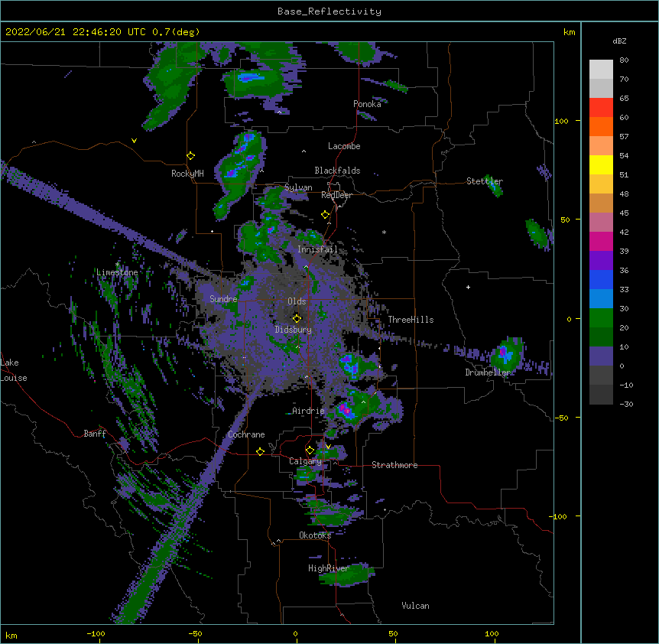This screenshot has height=644, width=659.
Task: Click the Base_Reflectivity title text
Action: pyautogui.click(x=329, y=11)
